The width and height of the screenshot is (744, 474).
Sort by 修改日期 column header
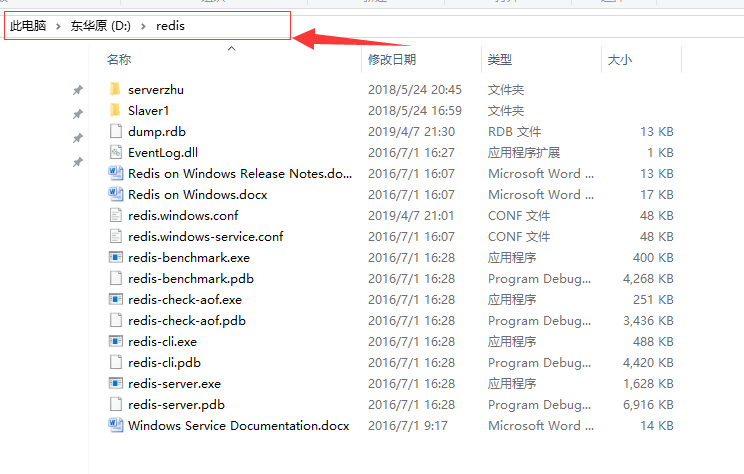(x=392, y=59)
